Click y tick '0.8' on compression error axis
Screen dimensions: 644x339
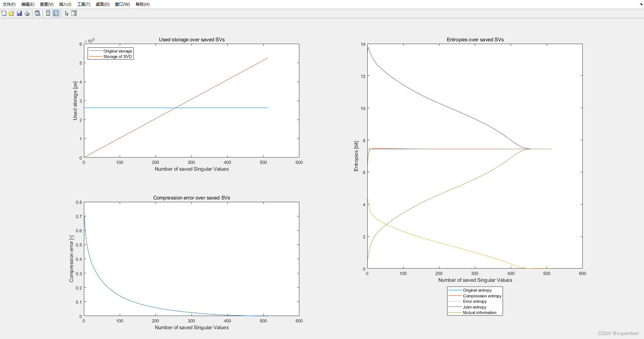tap(79, 202)
